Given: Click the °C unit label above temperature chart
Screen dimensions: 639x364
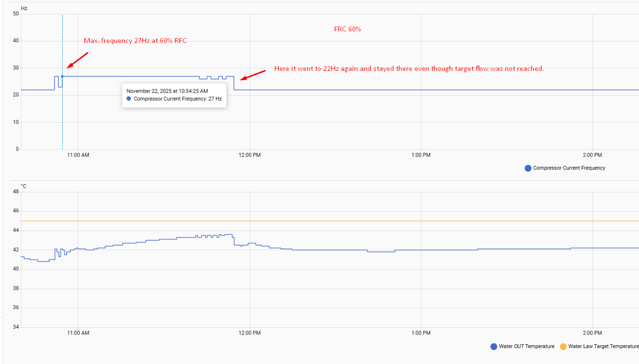Looking at the screenshot, I should click(23, 186).
